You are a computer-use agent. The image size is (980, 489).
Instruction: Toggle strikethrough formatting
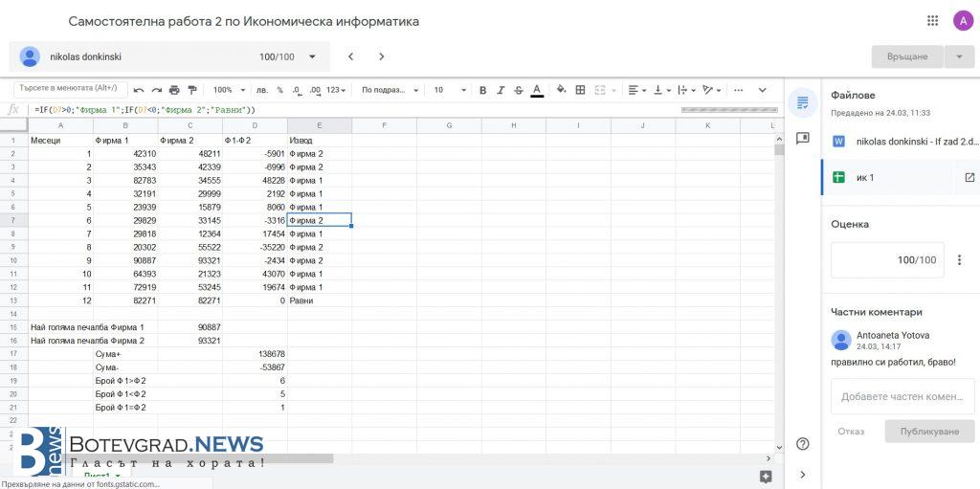point(519,90)
